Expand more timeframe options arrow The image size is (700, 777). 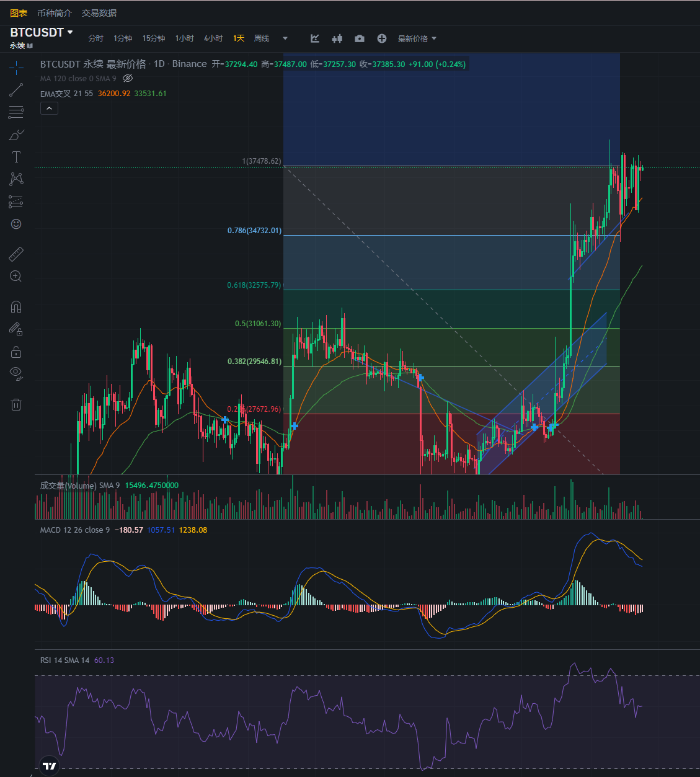285,38
